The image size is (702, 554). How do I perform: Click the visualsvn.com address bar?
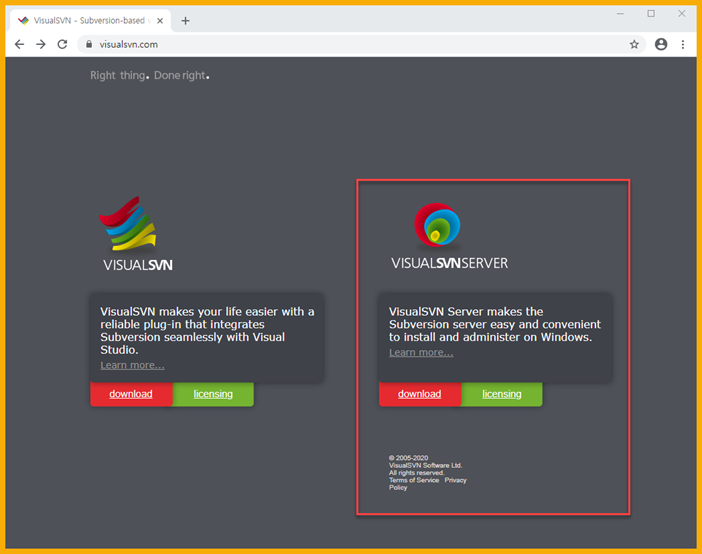[361, 44]
